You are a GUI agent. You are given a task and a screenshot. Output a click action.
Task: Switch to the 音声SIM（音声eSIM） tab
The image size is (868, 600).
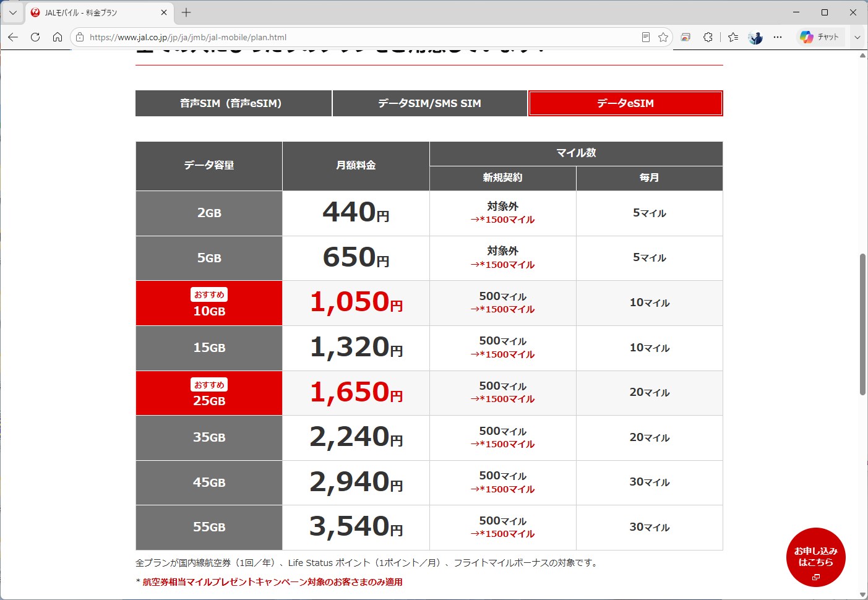233,103
